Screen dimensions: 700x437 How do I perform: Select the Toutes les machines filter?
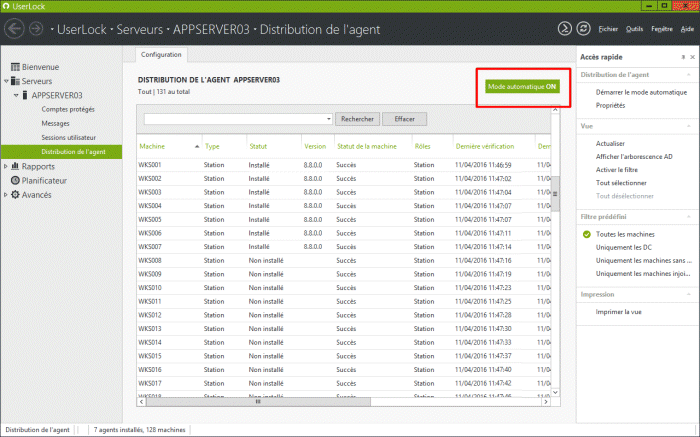pos(625,234)
